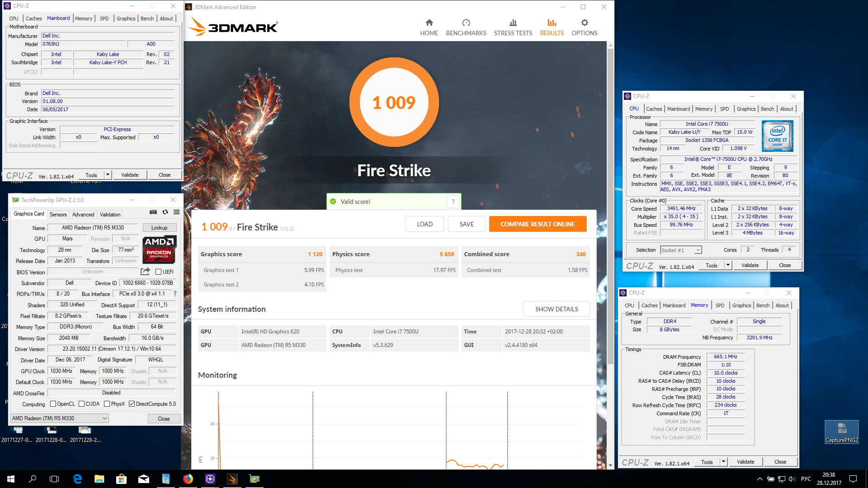868x488 pixels.
Task: Switch to Sensors tab in GPU-Z
Action: 58,215
